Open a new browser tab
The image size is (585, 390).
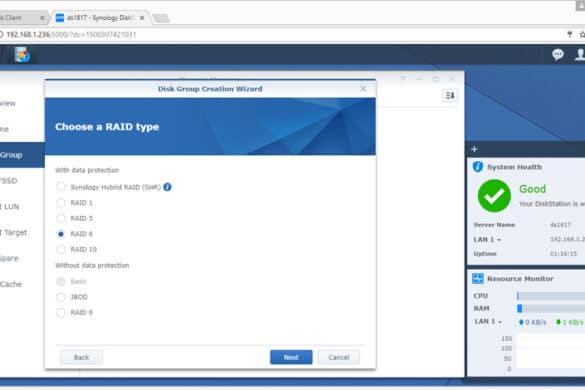click(x=161, y=18)
